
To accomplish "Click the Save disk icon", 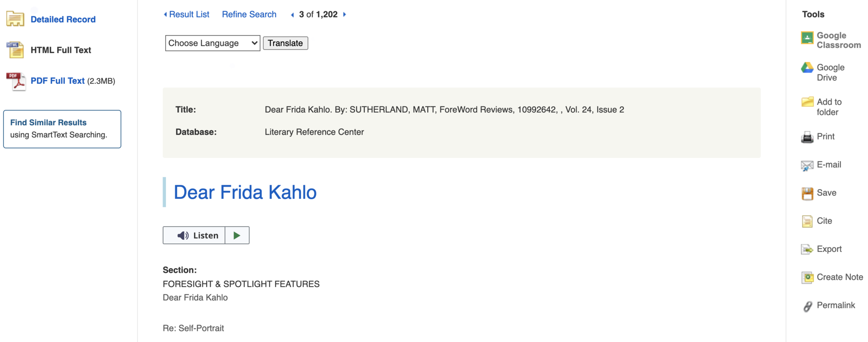I will 807,193.
